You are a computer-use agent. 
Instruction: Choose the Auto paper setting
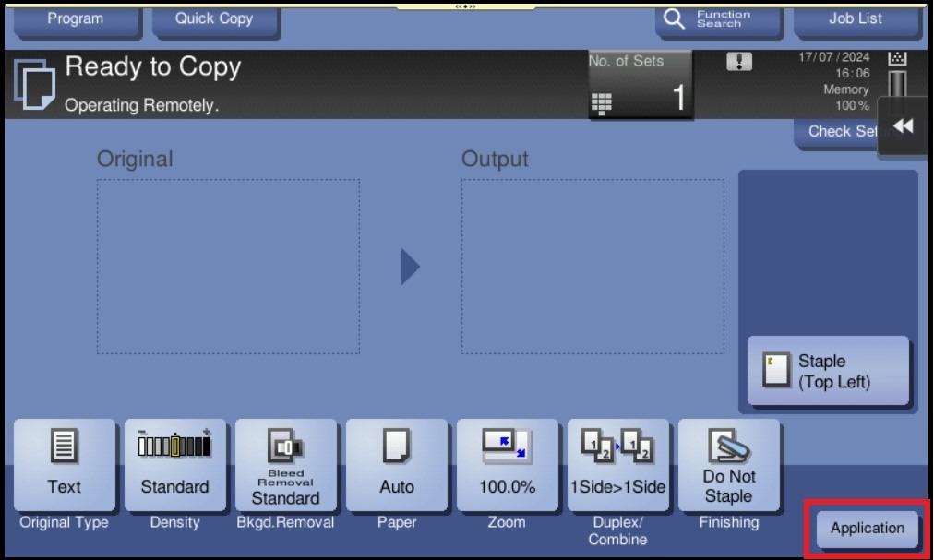point(396,465)
